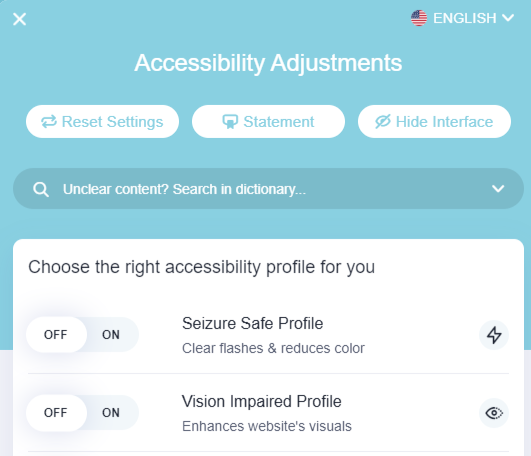Viewport: 531px width, 456px height.
Task: Click the eye icon for Vision Impaired
Action: (x=494, y=413)
